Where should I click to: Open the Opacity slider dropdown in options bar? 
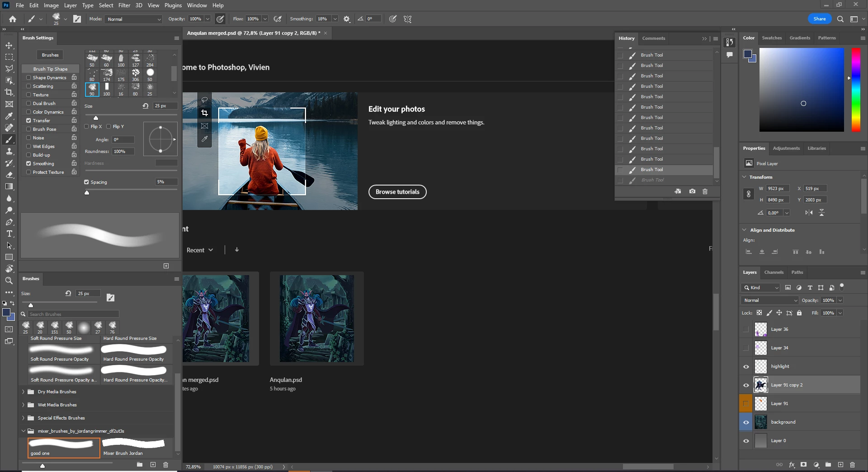click(x=208, y=19)
